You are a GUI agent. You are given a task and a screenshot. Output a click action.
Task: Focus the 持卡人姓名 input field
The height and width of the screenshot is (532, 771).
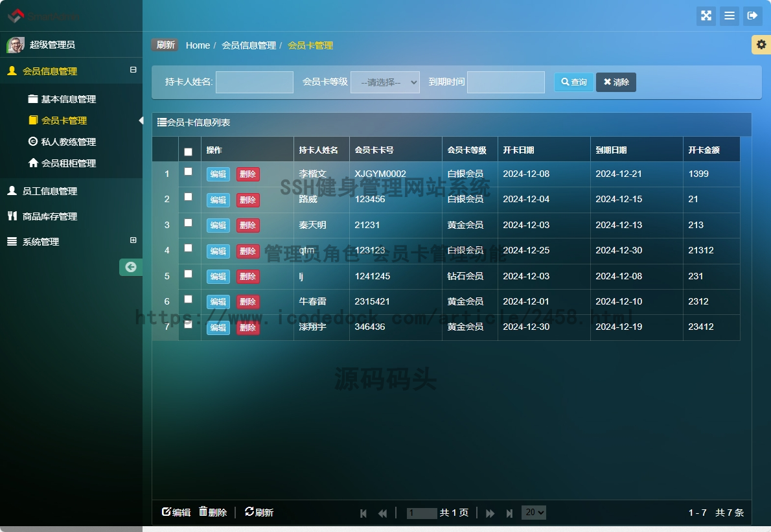point(255,82)
